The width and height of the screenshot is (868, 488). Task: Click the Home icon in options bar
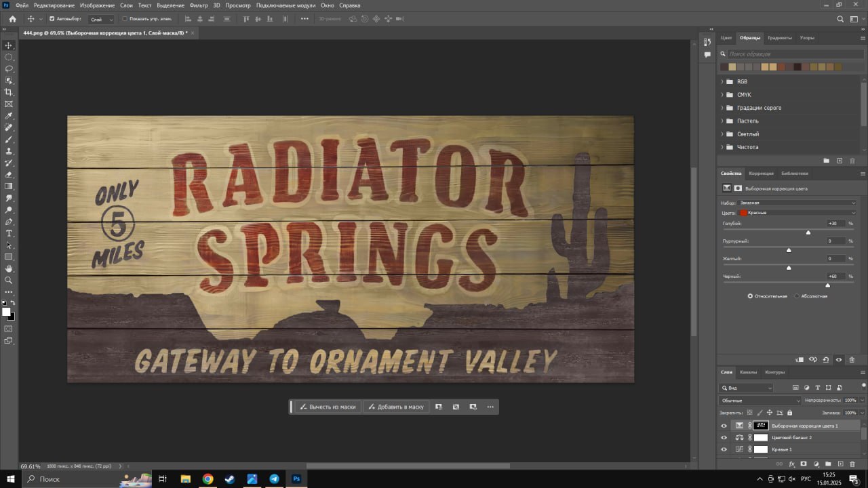click(x=12, y=19)
